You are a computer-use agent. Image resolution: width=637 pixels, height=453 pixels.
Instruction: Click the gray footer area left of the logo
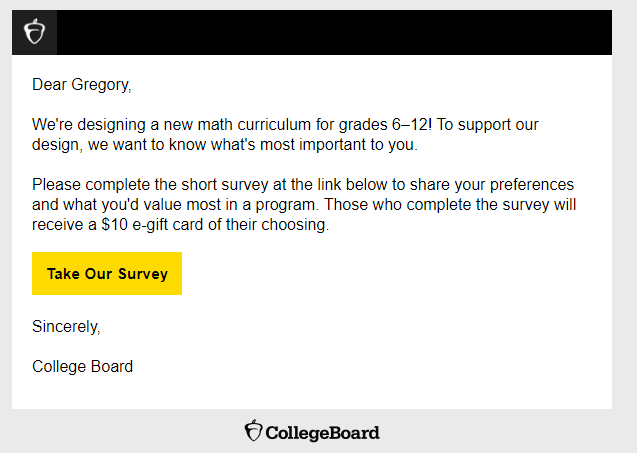point(120,432)
